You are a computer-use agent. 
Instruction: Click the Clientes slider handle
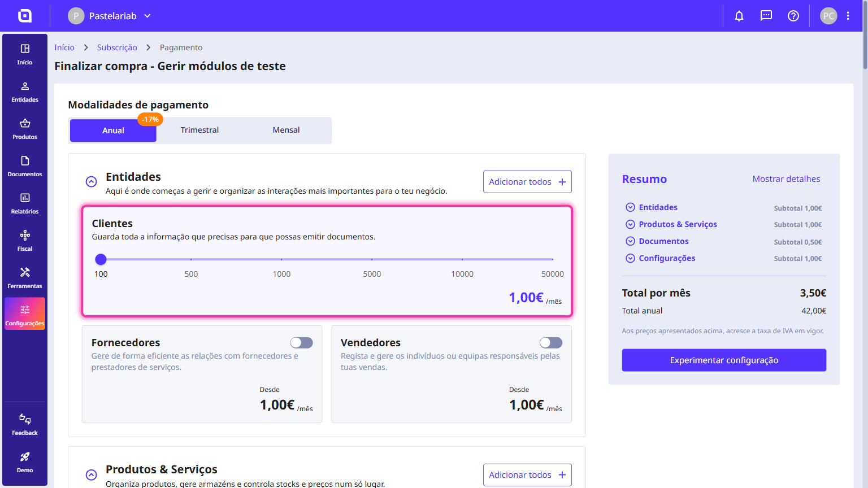click(101, 259)
